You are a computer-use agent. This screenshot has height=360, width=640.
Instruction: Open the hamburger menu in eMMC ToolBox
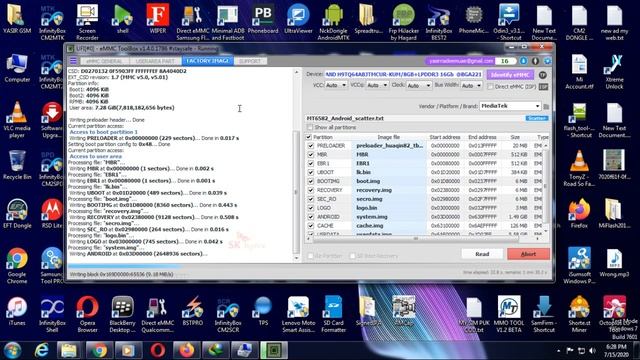(x=73, y=61)
